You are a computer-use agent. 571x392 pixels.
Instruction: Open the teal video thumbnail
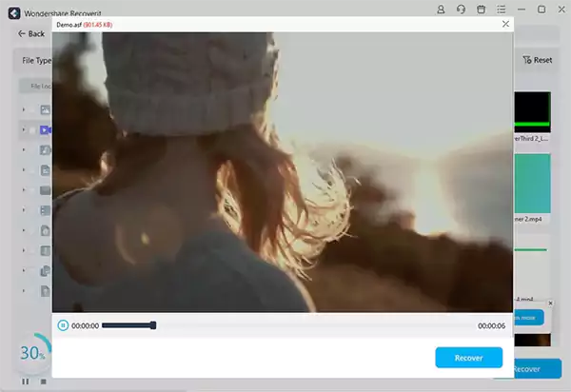[532, 184]
